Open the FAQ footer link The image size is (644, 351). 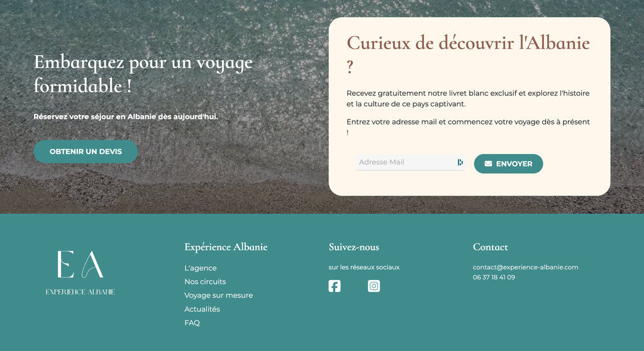tap(192, 323)
